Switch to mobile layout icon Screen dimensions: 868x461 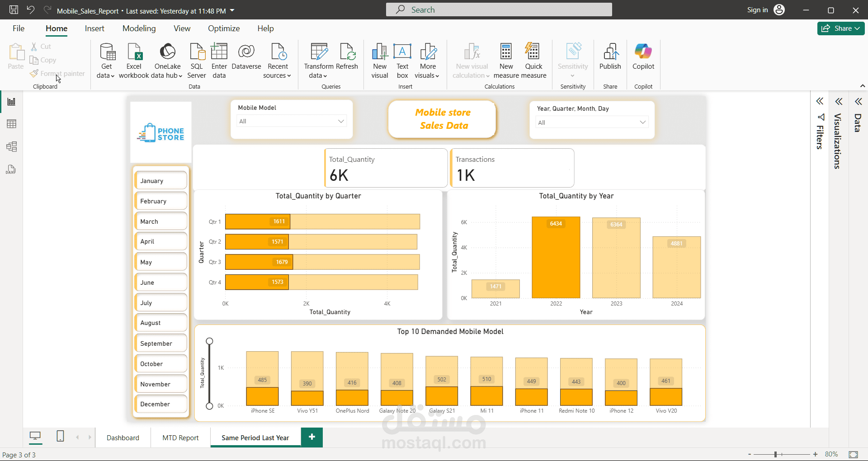click(60, 436)
